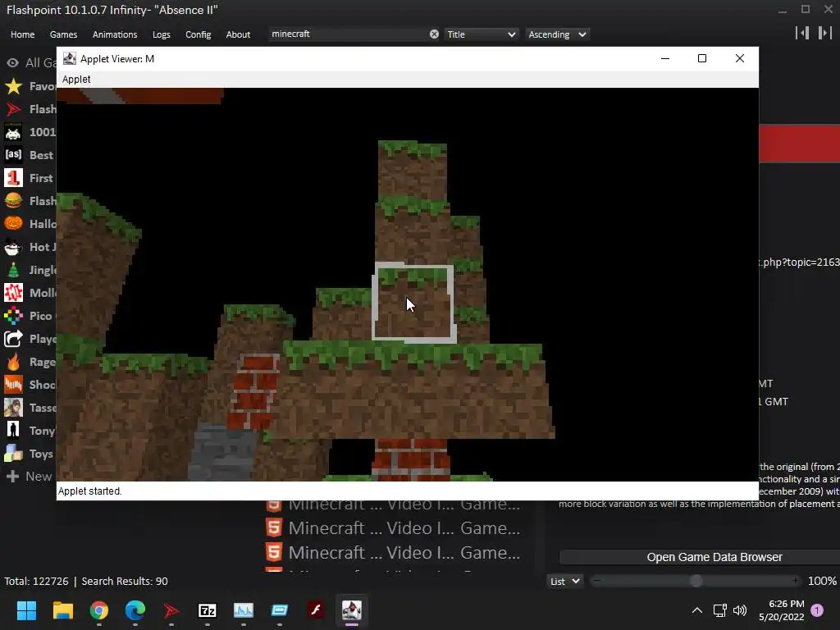Open the forum topic URL link

pyautogui.click(x=799, y=262)
